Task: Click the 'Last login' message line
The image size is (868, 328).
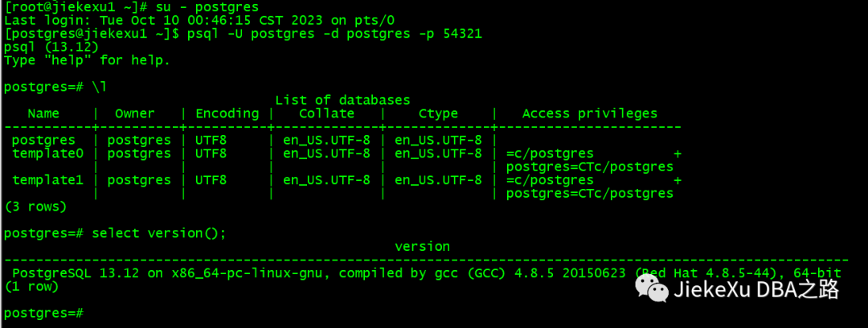Action: 199,21
